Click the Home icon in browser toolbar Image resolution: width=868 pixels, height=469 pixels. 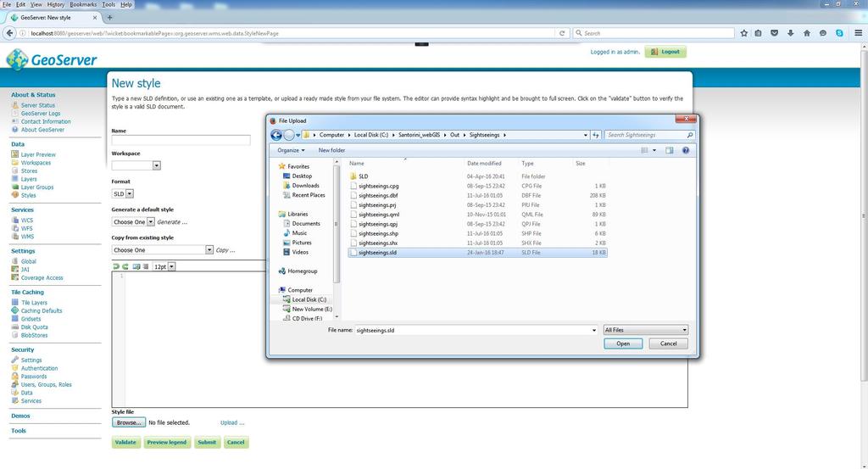[x=807, y=33]
